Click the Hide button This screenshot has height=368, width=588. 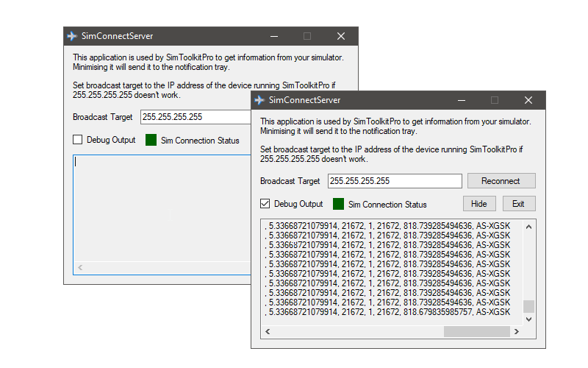[x=479, y=204]
